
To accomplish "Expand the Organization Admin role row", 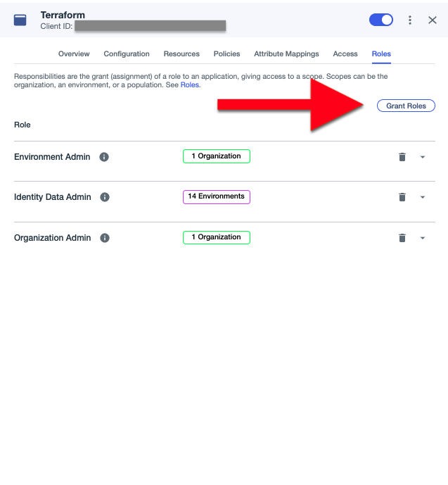I will [x=423, y=238].
